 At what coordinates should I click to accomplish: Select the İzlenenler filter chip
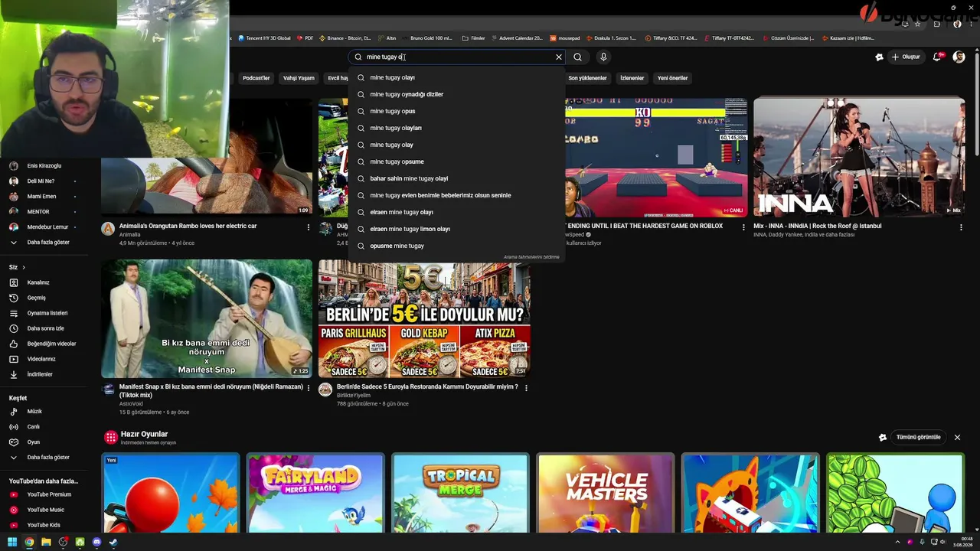click(x=632, y=78)
